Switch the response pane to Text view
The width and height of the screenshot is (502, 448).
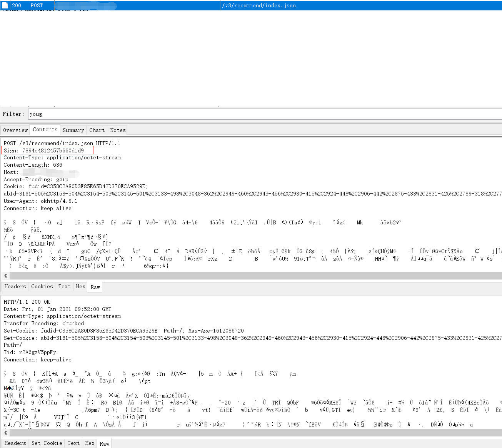73,443
